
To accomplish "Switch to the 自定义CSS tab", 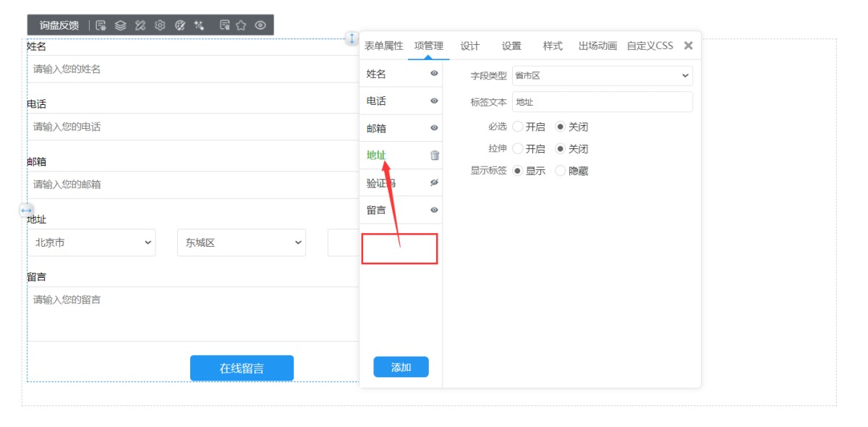I will 650,46.
